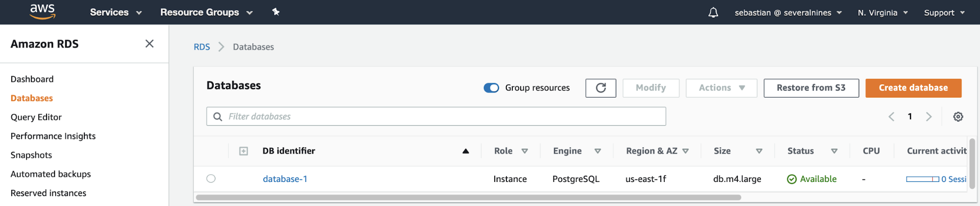Click the us-east-1f region cell
The height and width of the screenshot is (206, 980).
pyautogui.click(x=646, y=179)
